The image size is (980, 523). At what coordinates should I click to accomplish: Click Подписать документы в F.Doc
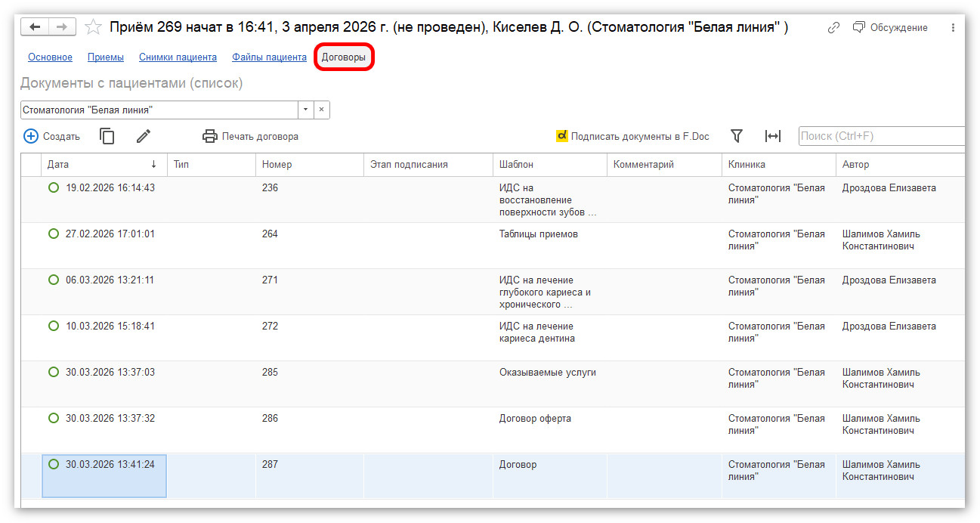tap(632, 137)
